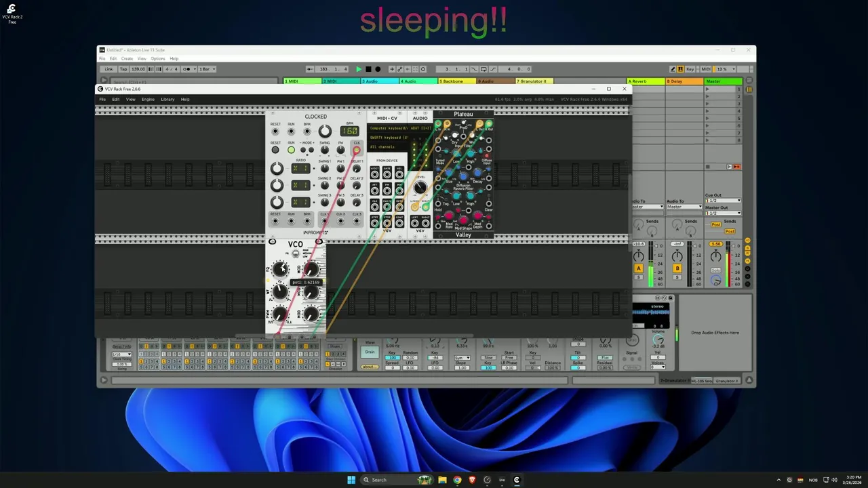The width and height of the screenshot is (868, 488).
Task: Open Delay track Audio To Master dropdown
Action: pyautogui.click(x=684, y=207)
